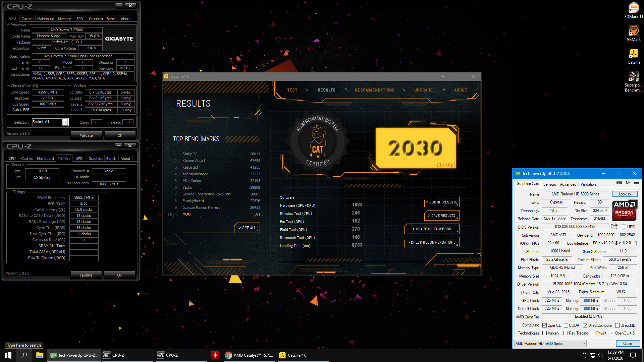Open the 3DMark 11 desktop shortcut

[634, 10]
